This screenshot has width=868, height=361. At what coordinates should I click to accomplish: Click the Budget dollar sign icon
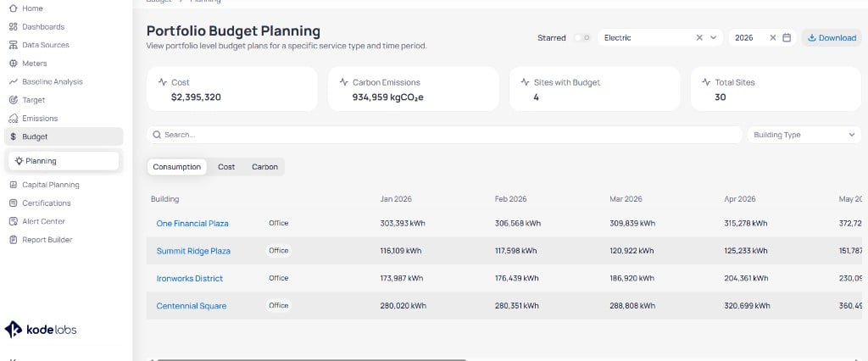[x=14, y=136]
